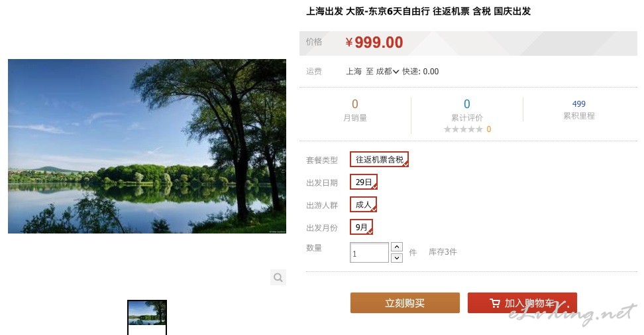Select the 成人 traveler group option
The width and height of the screenshot is (644, 335).
[x=363, y=205]
